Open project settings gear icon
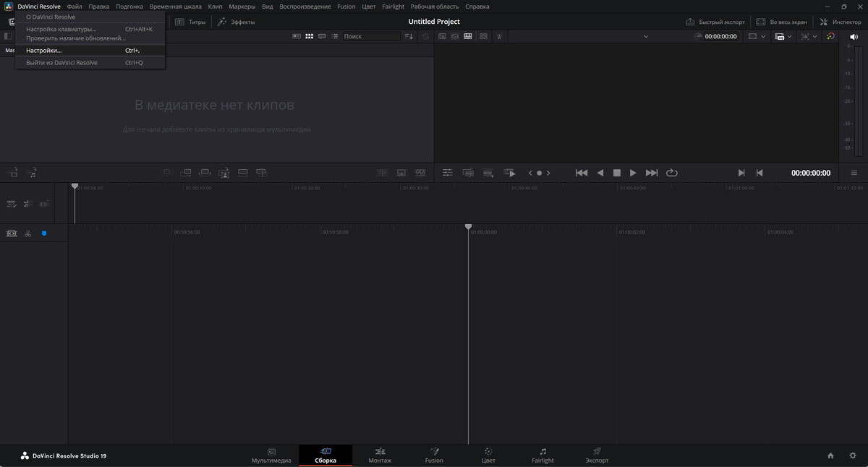 click(853, 456)
